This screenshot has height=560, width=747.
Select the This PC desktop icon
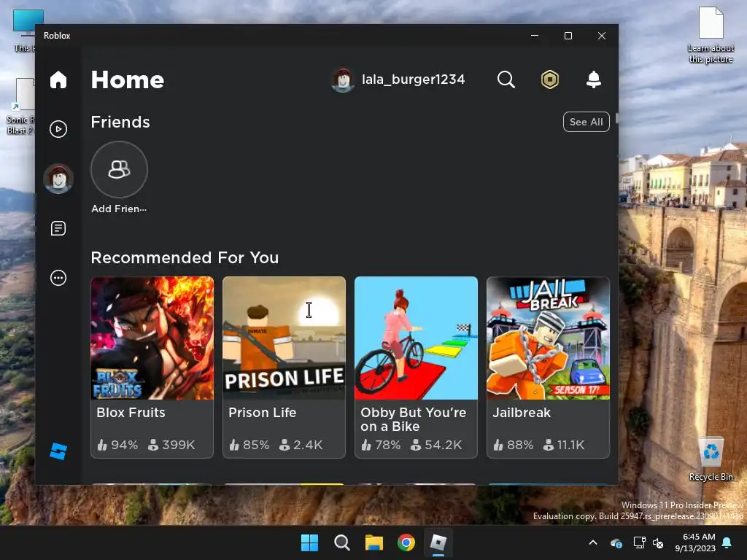pos(24,31)
